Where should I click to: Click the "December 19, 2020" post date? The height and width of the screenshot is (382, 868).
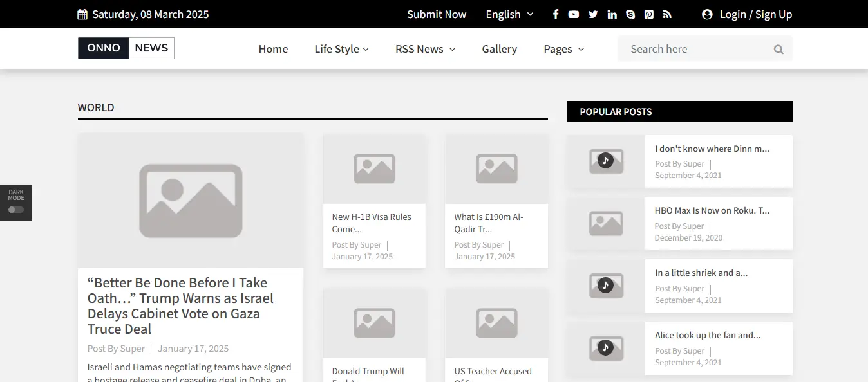(688, 238)
